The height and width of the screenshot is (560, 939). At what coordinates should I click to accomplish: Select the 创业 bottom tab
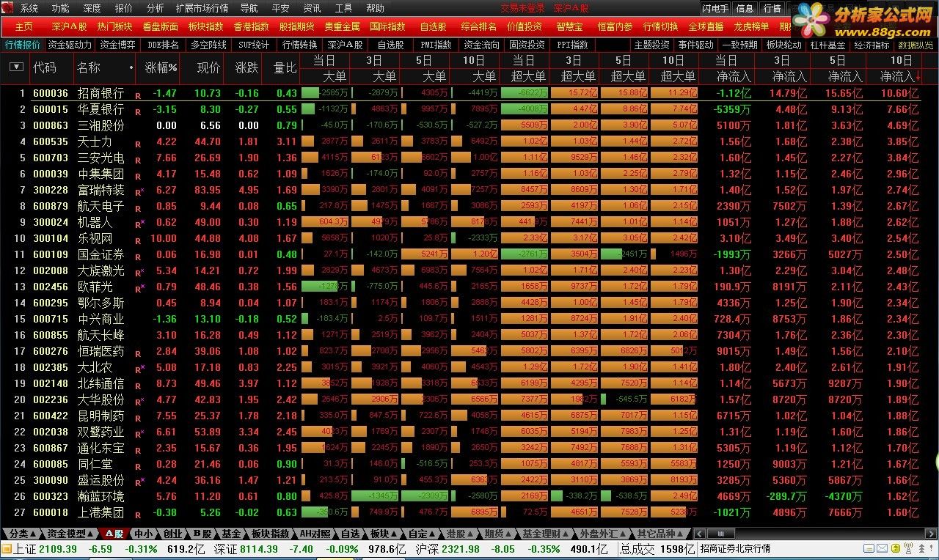tap(172, 534)
